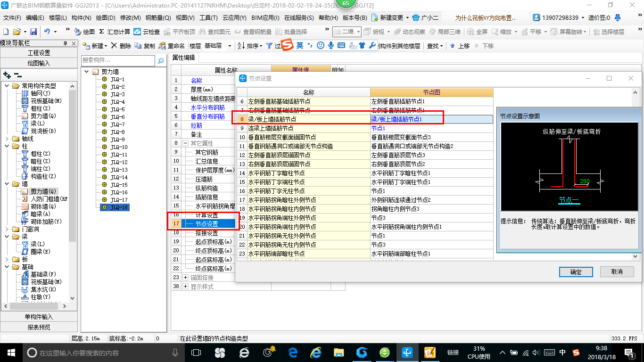The width and height of the screenshot is (644, 362).
Task: Click 取消 in node settings dialog
Action: [x=617, y=272]
